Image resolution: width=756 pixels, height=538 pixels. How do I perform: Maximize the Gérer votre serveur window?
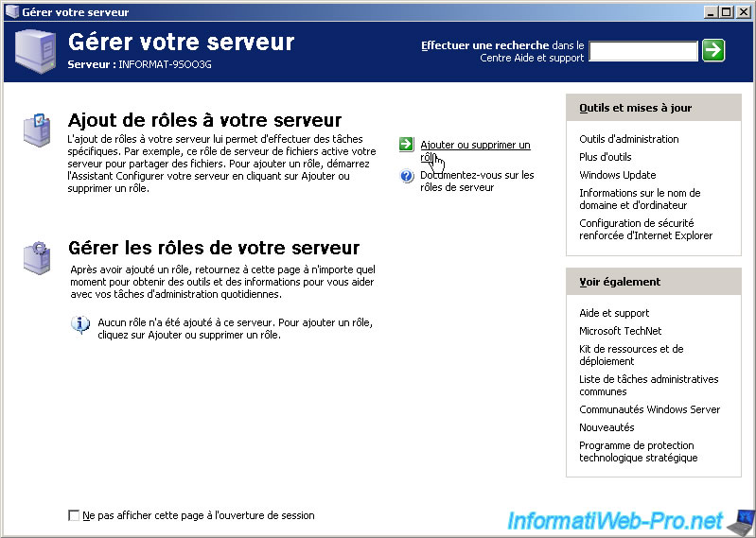[726, 12]
